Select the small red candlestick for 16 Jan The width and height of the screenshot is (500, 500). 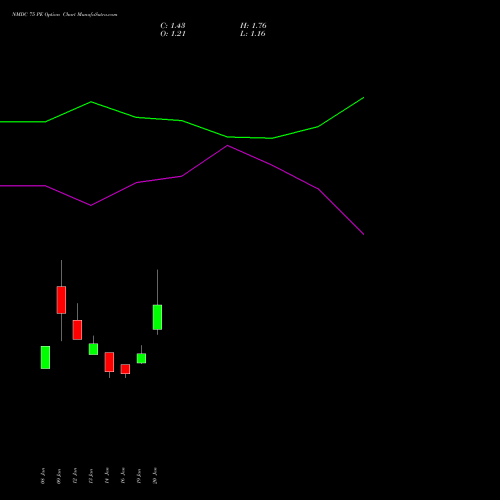125,369
